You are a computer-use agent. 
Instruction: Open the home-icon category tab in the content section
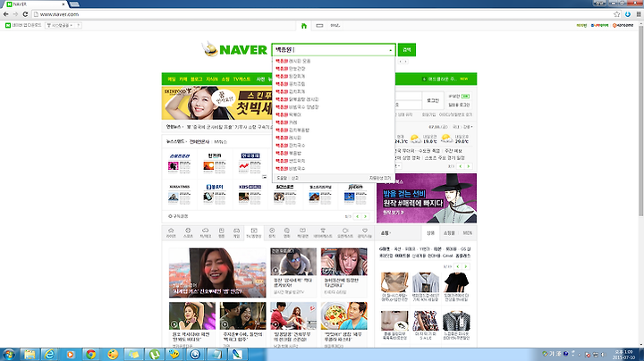[x=171, y=232]
